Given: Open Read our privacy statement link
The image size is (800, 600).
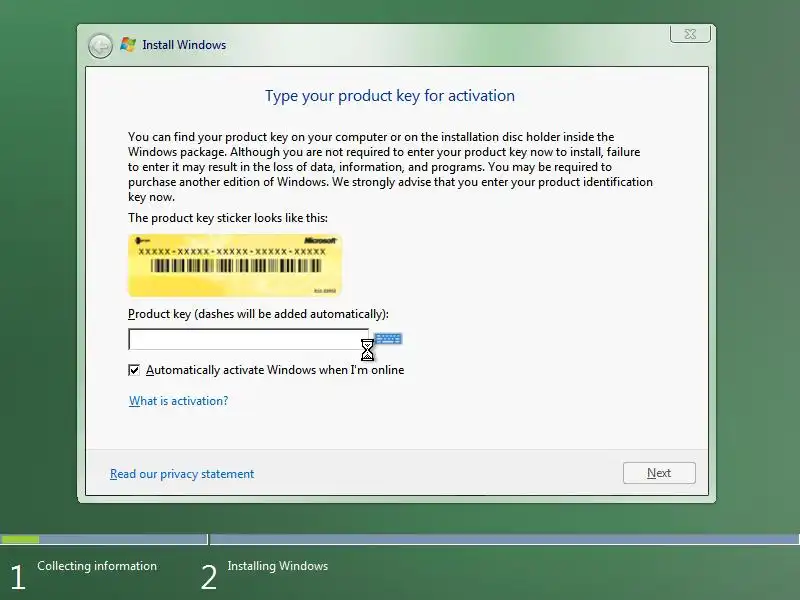Looking at the screenshot, I should point(182,474).
